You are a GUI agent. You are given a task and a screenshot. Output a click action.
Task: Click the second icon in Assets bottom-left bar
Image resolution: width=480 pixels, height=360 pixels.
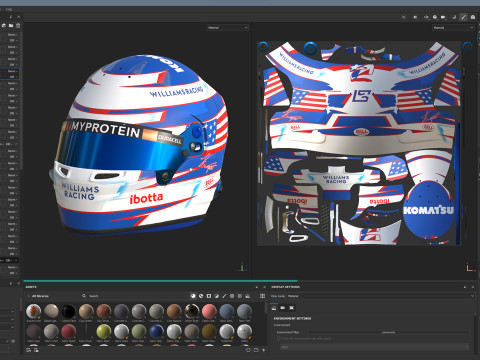[x=36, y=350]
